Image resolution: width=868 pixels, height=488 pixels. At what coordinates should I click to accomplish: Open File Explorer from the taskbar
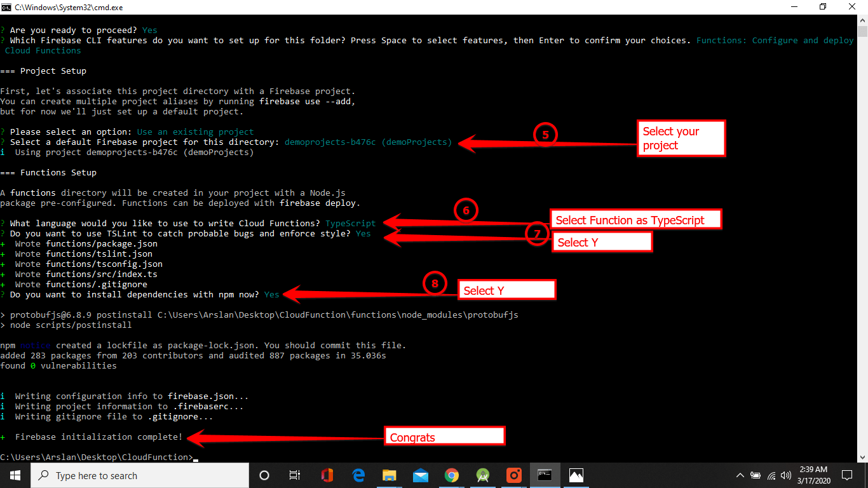pos(390,475)
